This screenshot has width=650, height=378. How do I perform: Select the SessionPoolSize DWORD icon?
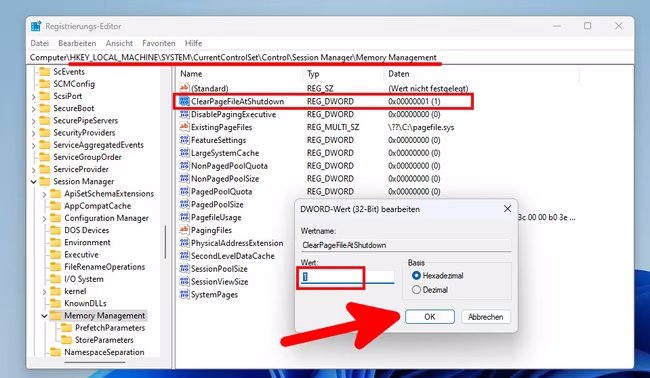(184, 268)
